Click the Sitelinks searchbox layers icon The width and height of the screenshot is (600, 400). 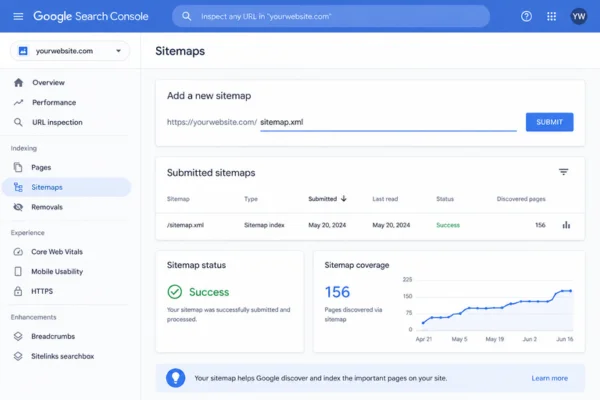(x=18, y=356)
